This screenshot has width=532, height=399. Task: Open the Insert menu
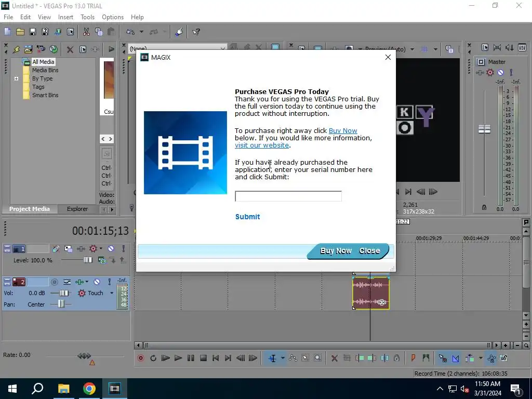click(x=65, y=17)
